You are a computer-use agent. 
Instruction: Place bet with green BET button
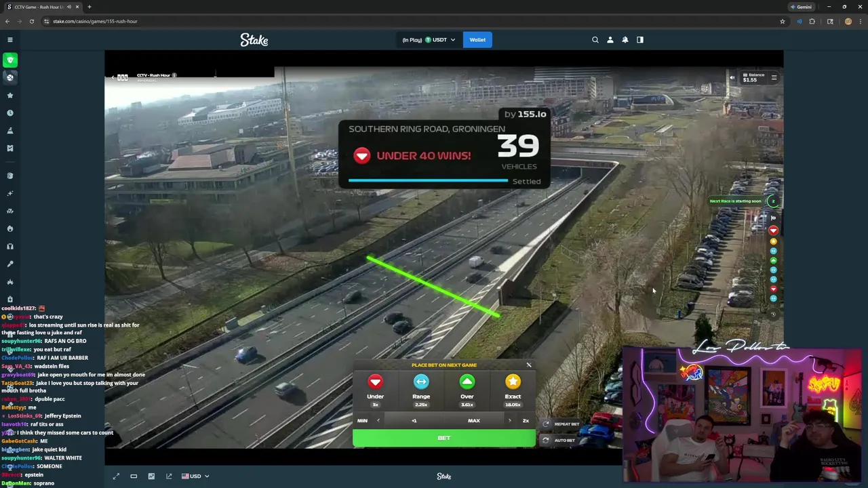tap(443, 438)
